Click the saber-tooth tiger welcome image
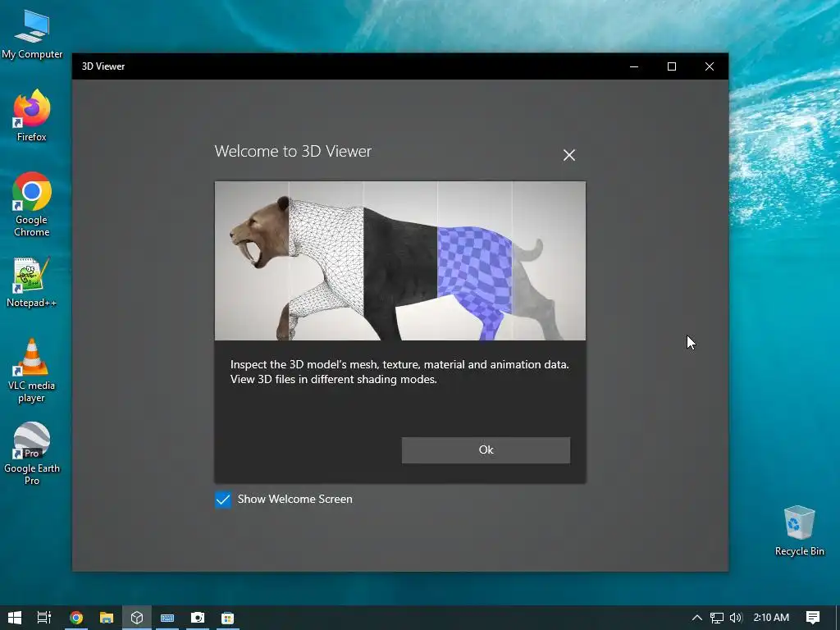The width and height of the screenshot is (840, 630). [x=400, y=261]
